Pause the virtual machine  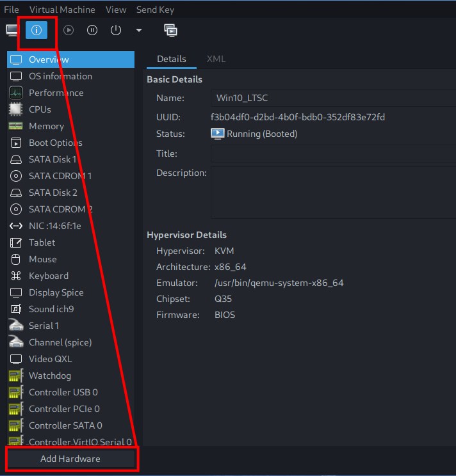pyautogui.click(x=92, y=30)
